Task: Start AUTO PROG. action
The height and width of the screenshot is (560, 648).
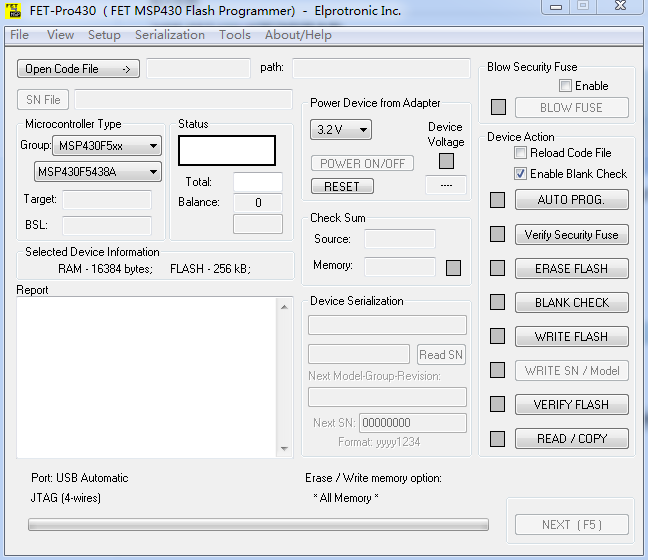Action: pyautogui.click(x=572, y=200)
